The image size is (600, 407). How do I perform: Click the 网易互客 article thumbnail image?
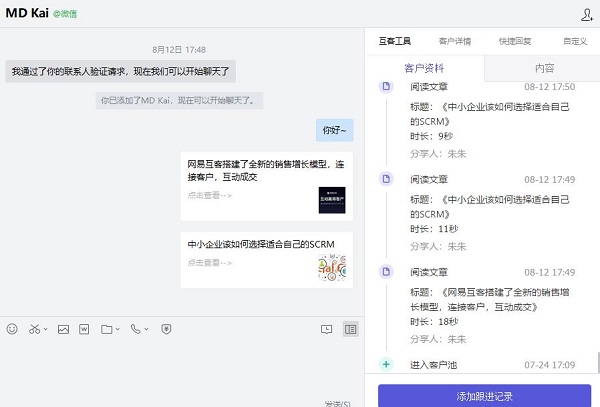(331, 199)
